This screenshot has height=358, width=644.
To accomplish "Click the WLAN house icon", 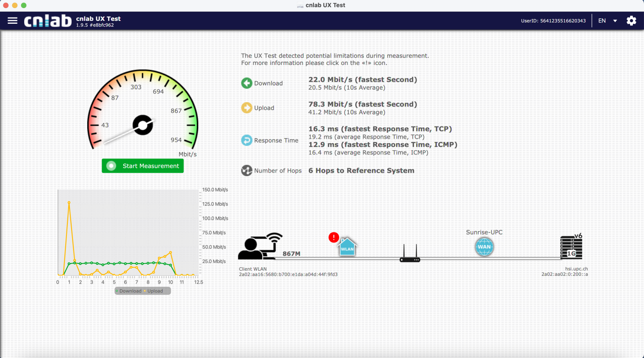I will [x=347, y=247].
